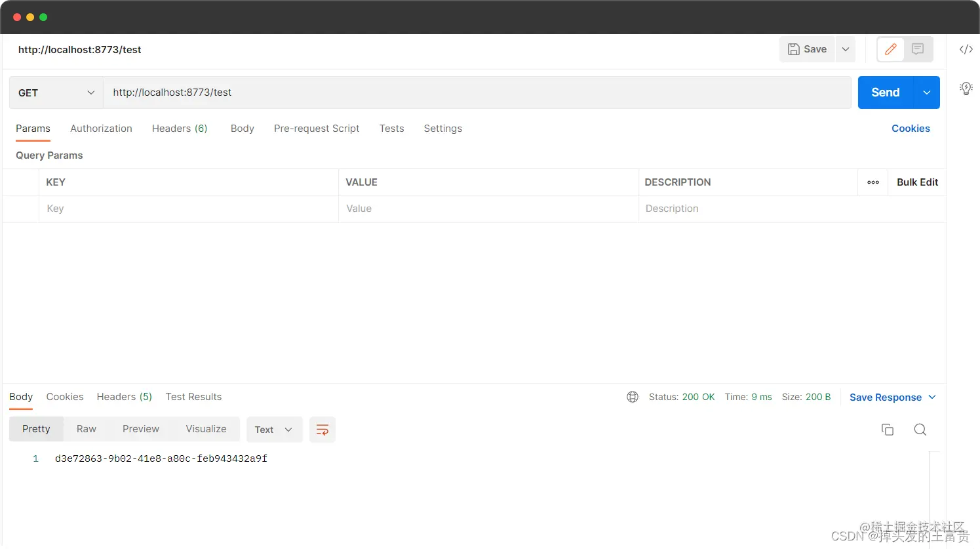980x549 pixels.
Task: Switch to Raw response view
Action: pos(87,429)
